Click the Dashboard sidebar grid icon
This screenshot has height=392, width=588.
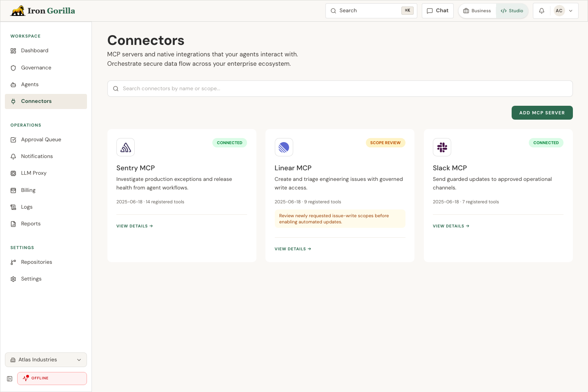pos(13,51)
